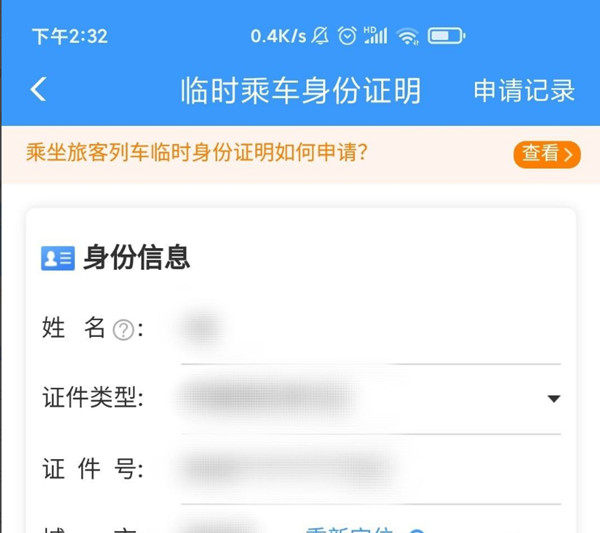Tap the HD signal strength icon
600x533 pixels.
click(x=376, y=36)
